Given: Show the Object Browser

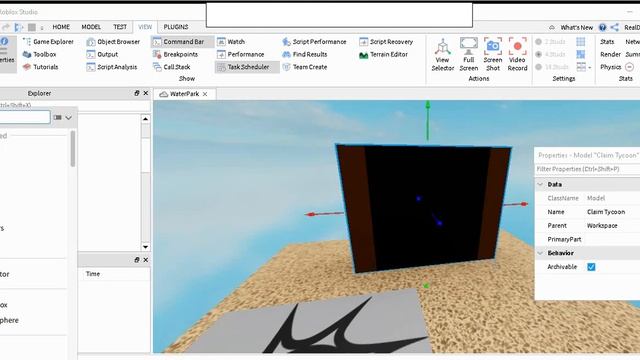Looking at the screenshot, I should (113, 42).
